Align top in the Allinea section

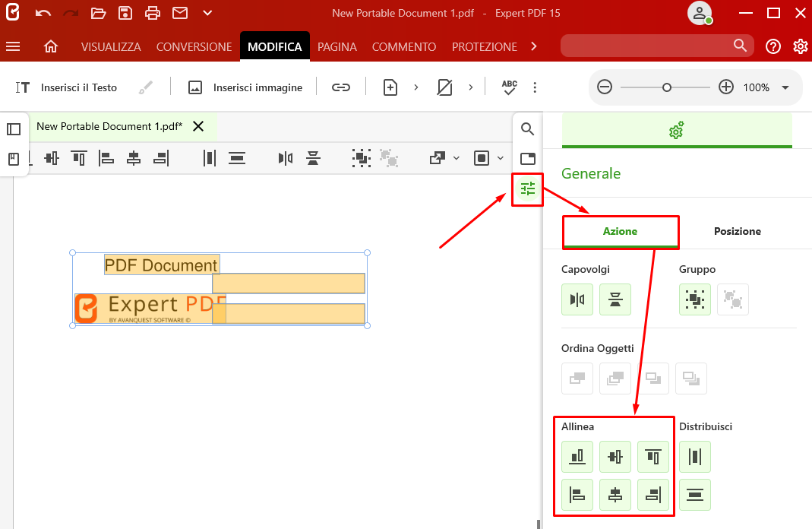click(653, 457)
